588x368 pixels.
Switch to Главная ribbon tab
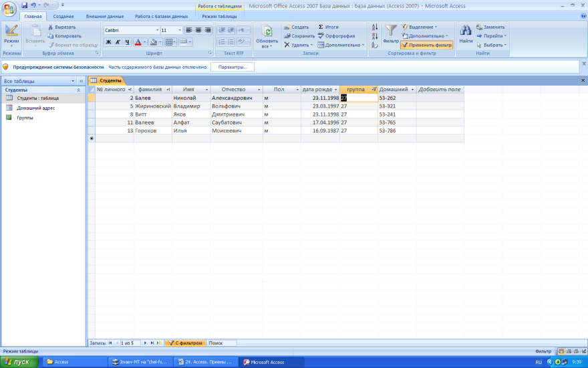click(x=33, y=17)
